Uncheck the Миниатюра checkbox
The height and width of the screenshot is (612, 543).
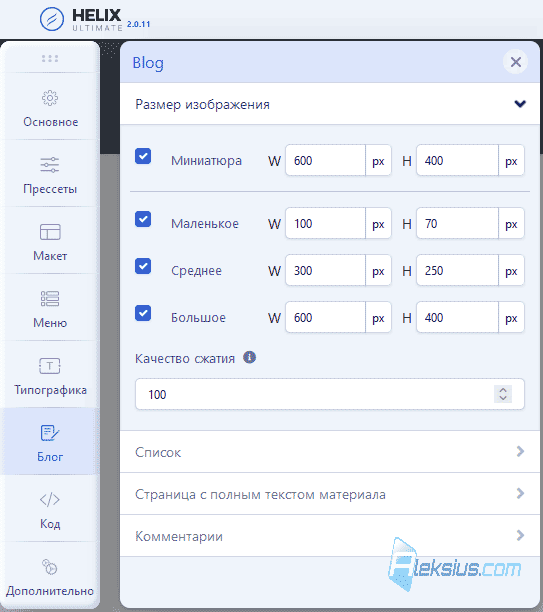point(143,156)
